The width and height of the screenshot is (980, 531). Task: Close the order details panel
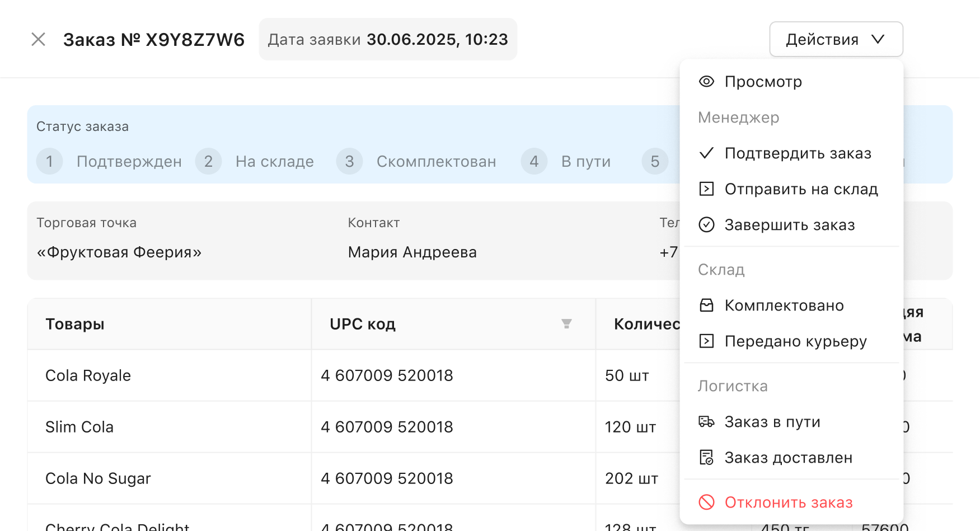click(x=38, y=39)
